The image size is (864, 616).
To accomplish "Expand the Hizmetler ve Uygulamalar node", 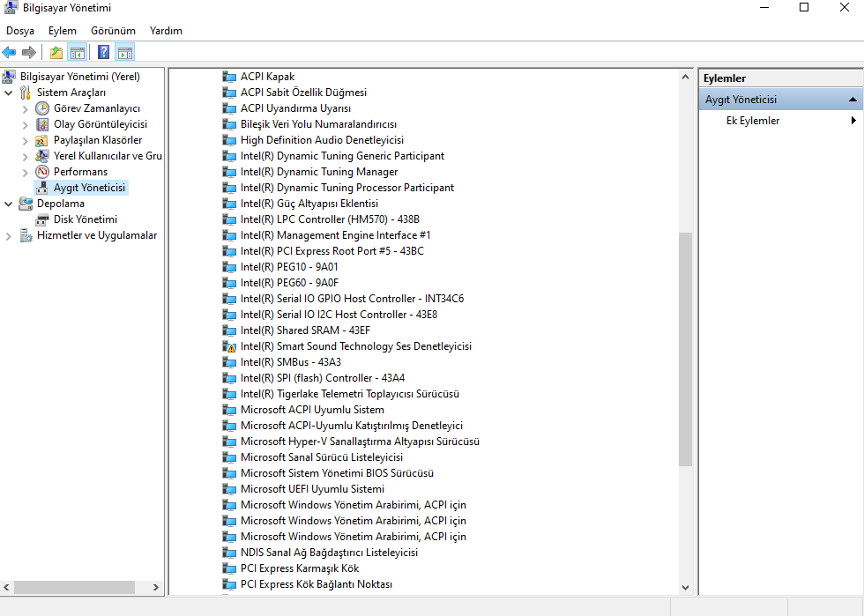I will (8, 236).
